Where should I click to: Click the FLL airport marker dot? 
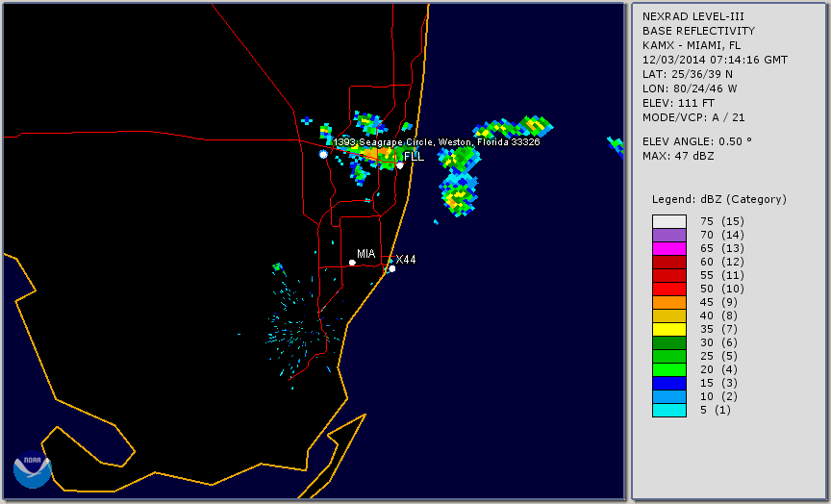(400, 165)
